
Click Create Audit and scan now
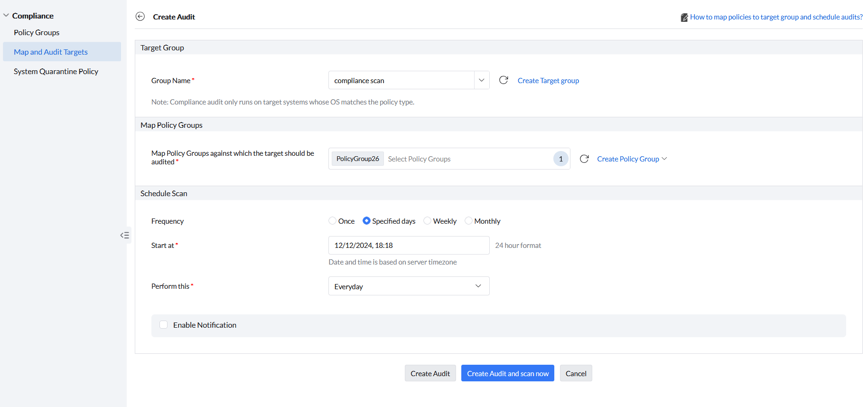point(507,373)
